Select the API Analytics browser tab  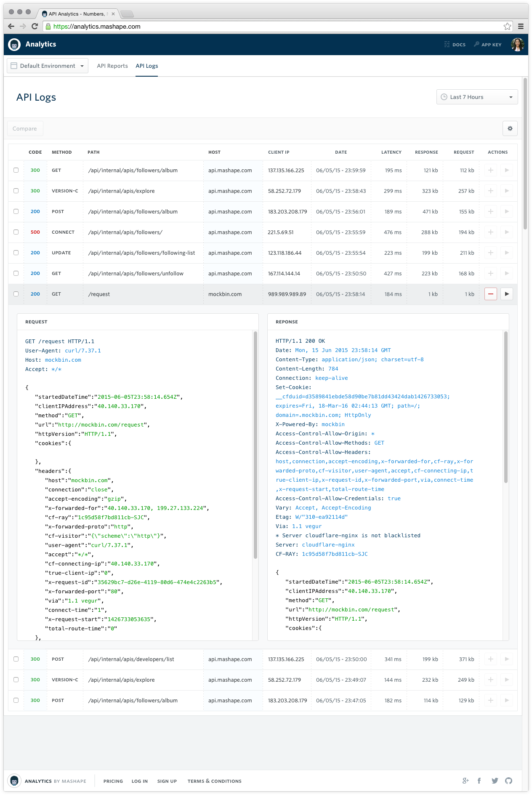point(78,14)
